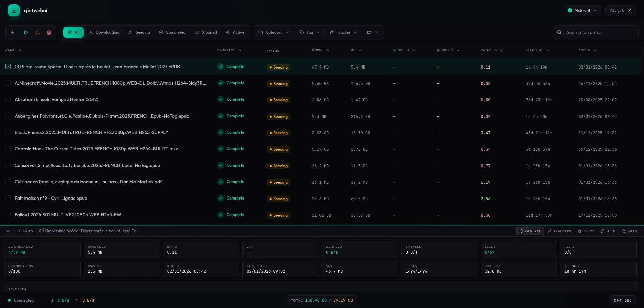This screenshot has width=644, height=308.
Task: Collapse the details panel with chevron
Action: [x=8, y=231]
